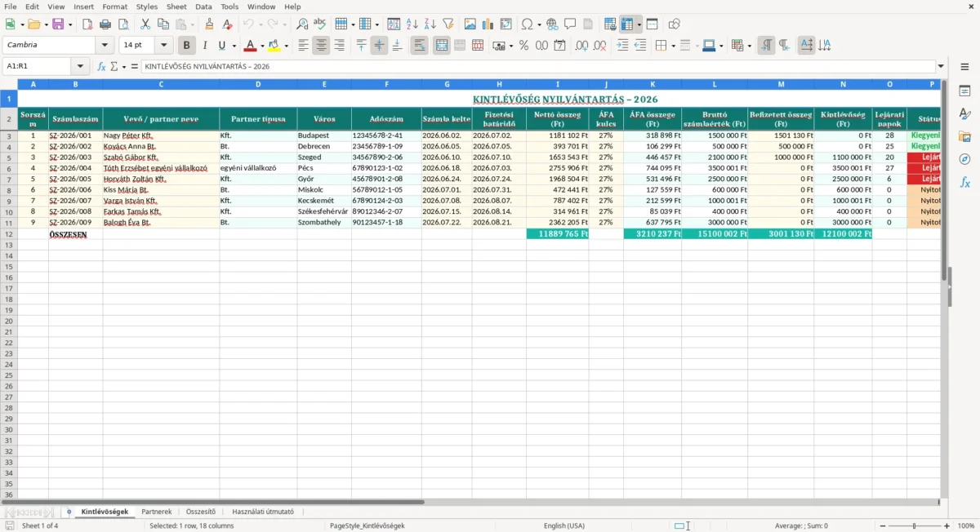This screenshot has height=532, width=980.
Task: Open the sidebar Styles deck
Action: click(964, 113)
